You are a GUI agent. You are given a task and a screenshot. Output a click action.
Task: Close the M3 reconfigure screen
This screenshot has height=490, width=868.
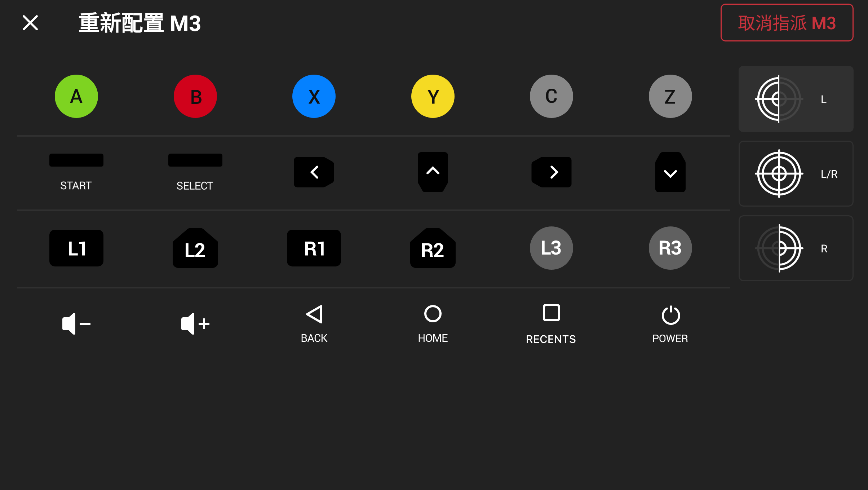pyautogui.click(x=30, y=23)
